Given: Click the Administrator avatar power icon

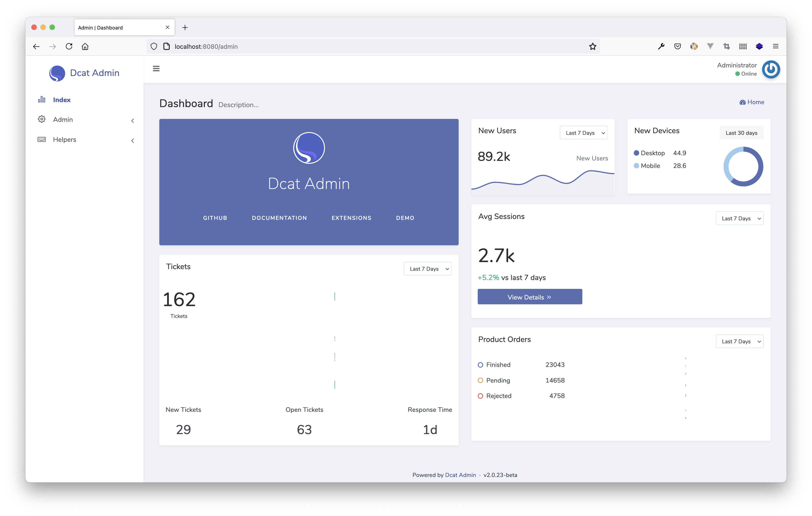Looking at the screenshot, I should click(771, 69).
